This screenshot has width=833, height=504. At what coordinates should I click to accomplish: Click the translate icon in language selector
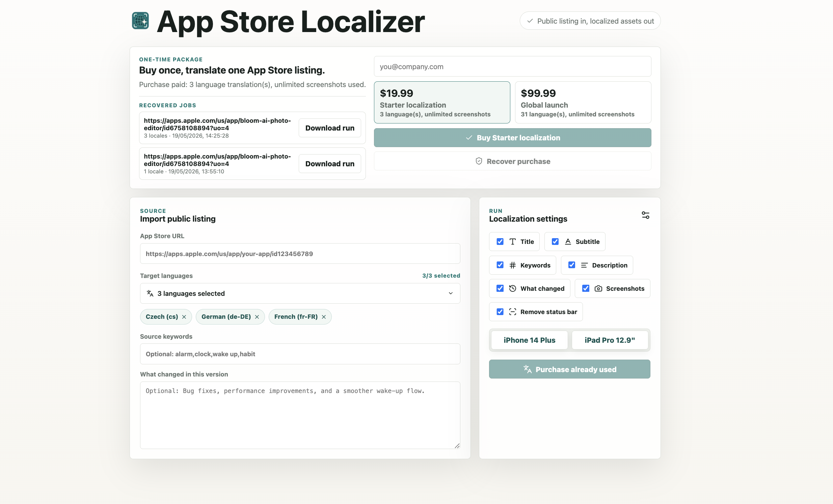click(150, 293)
